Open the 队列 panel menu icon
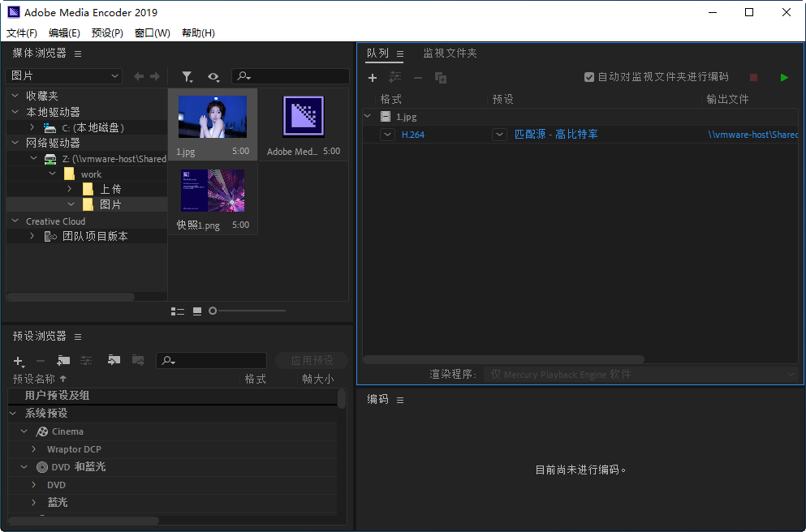Viewport: 806px width, 532px height. click(400, 54)
